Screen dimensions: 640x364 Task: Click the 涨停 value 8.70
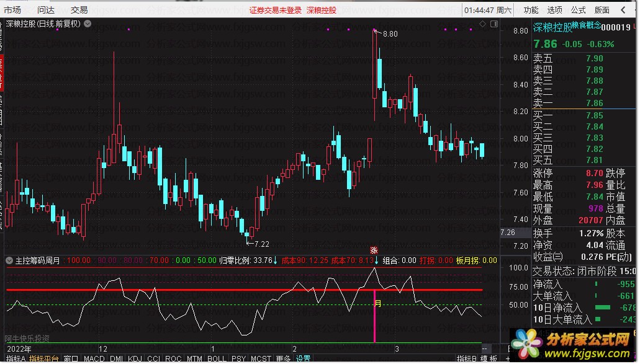pos(595,173)
